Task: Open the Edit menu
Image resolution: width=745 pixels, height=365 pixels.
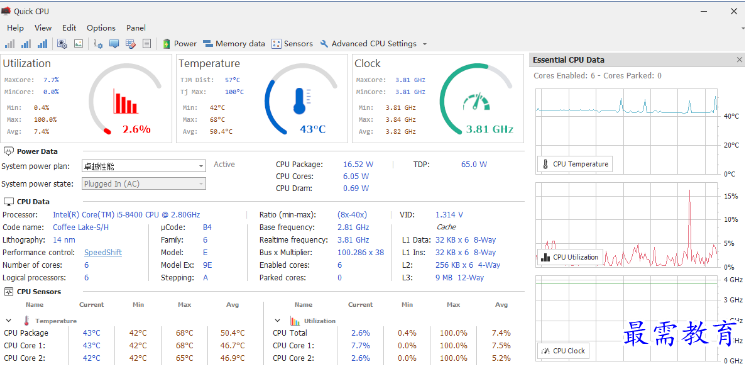Action: (69, 28)
